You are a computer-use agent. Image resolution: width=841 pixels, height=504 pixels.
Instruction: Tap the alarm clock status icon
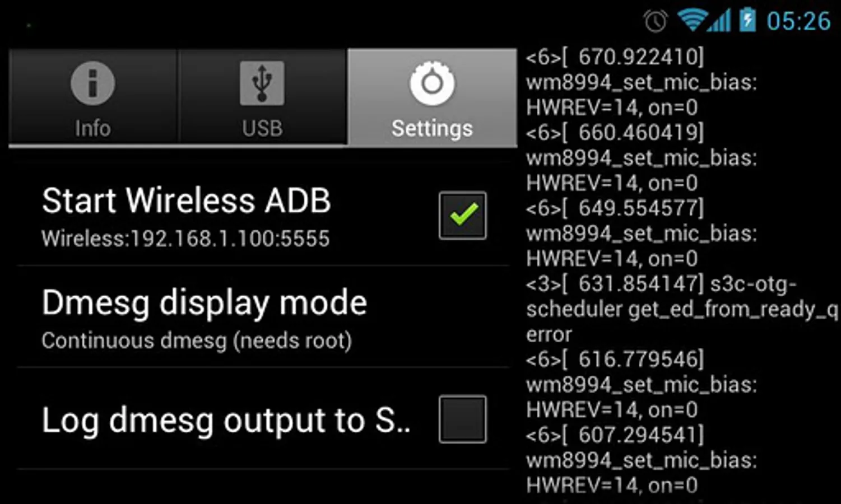point(656,21)
